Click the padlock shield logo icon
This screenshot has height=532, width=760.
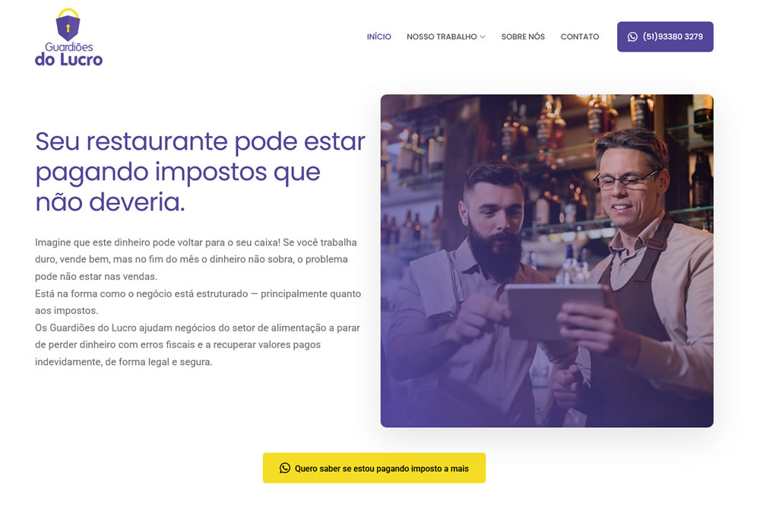tap(68, 24)
